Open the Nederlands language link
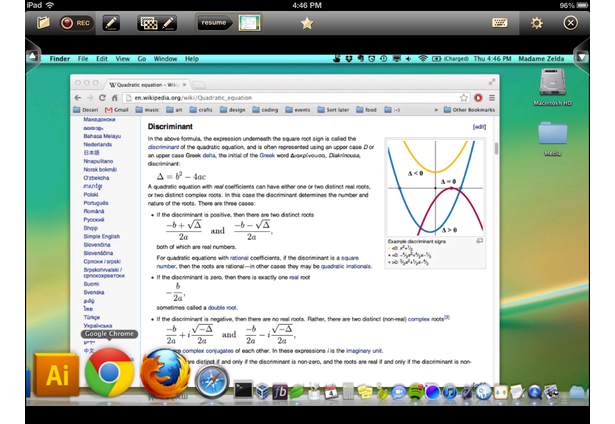 pos(98,144)
